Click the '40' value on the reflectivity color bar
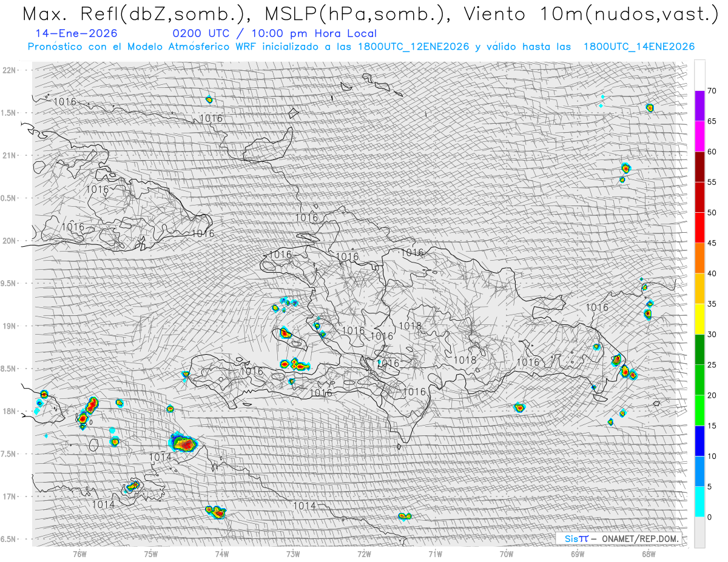This screenshot has height=562, width=728. pos(712,273)
